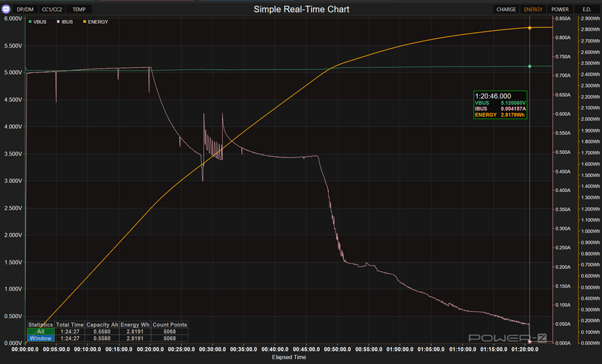The width and height of the screenshot is (602, 364).
Task: Open the TEMP tab
Action: pyautogui.click(x=79, y=9)
